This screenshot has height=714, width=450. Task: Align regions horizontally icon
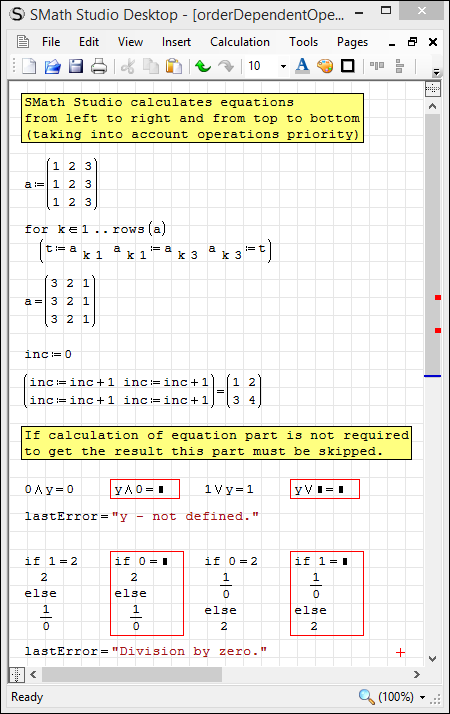[x=377, y=66]
